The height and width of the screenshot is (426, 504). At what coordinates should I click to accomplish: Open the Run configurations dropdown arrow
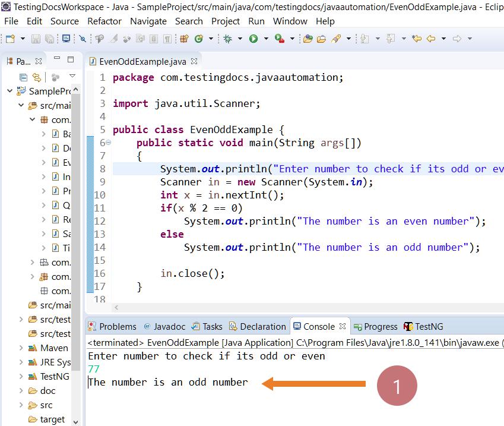pyautogui.click(x=266, y=39)
